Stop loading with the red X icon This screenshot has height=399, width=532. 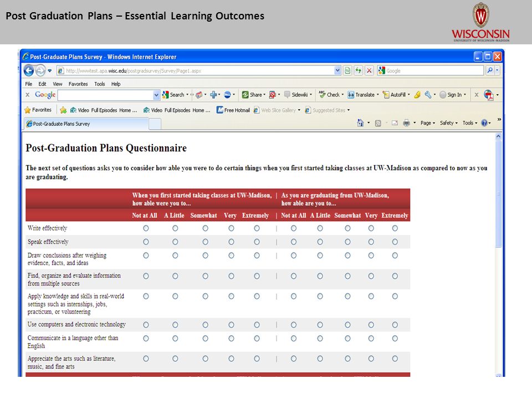coord(369,70)
